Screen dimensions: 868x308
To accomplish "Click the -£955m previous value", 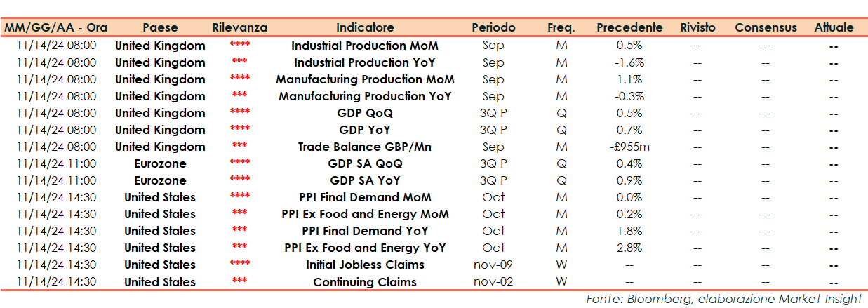I will (x=629, y=147).
